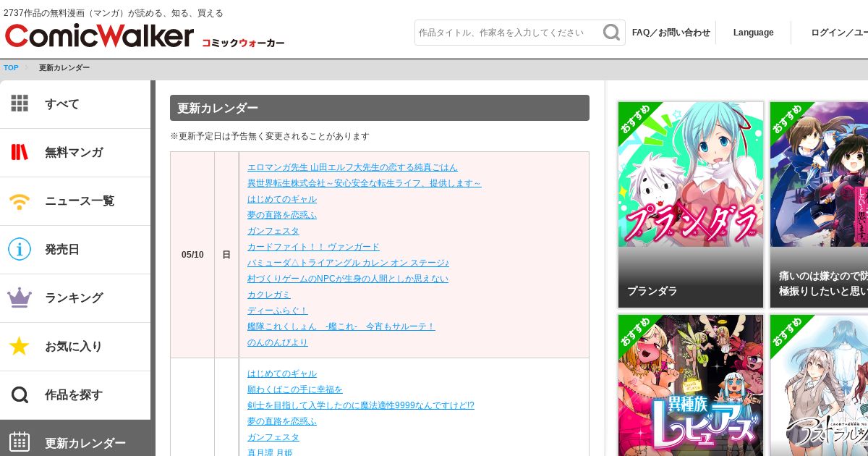Screen dimensions: 868x456
Task: Open the Language menu
Action: pyautogui.click(x=753, y=33)
